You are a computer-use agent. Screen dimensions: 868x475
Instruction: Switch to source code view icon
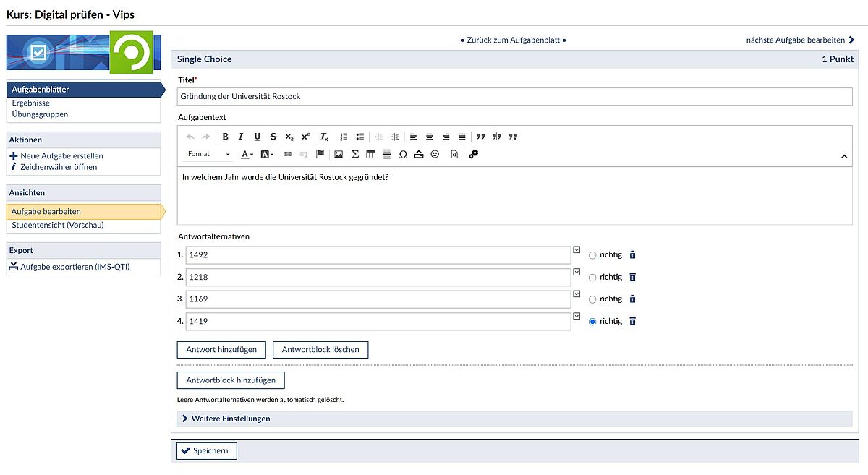(454, 154)
